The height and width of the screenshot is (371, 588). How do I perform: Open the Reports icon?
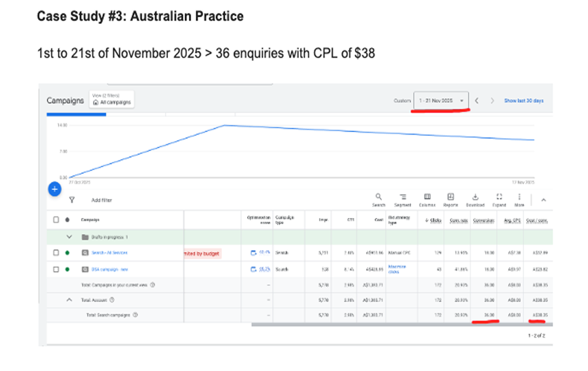tap(450, 200)
